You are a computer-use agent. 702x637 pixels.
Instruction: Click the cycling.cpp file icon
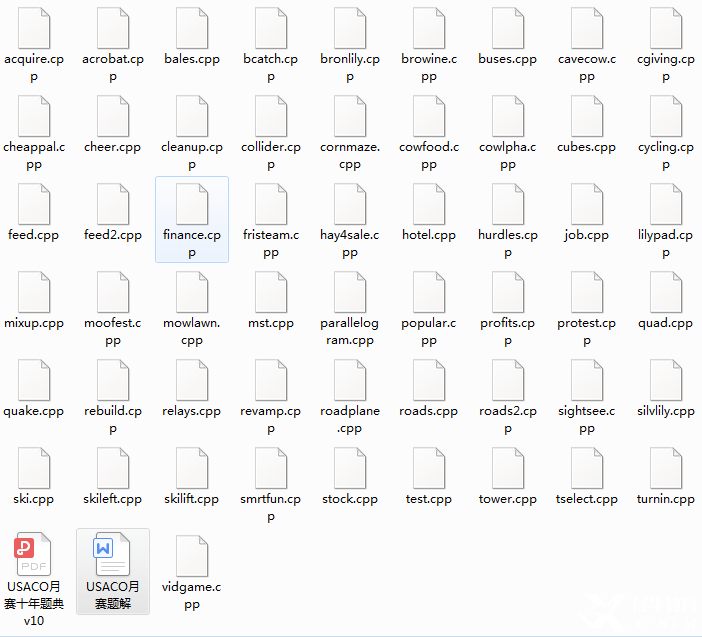pos(665,116)
